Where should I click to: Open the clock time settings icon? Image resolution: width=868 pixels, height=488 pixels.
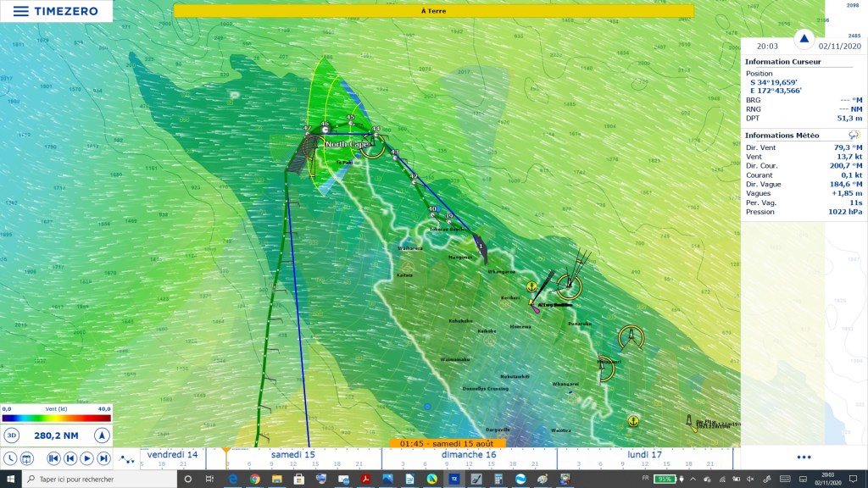(10, 458)
